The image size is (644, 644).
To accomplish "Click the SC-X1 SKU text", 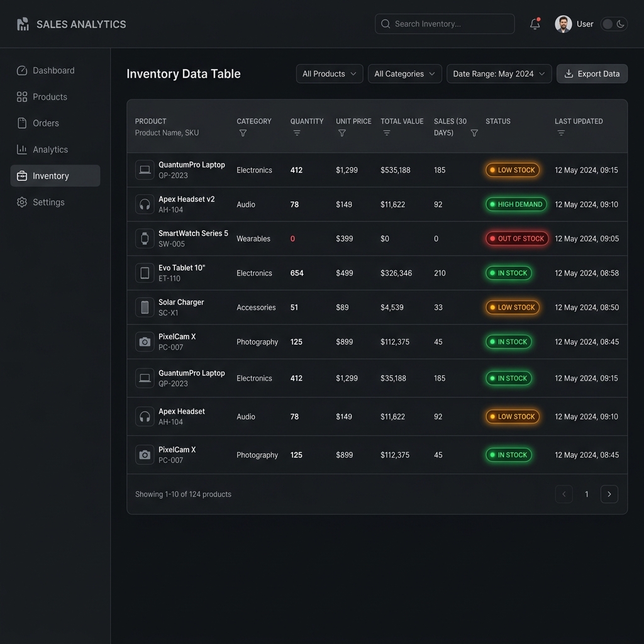I will click(169, 313).
